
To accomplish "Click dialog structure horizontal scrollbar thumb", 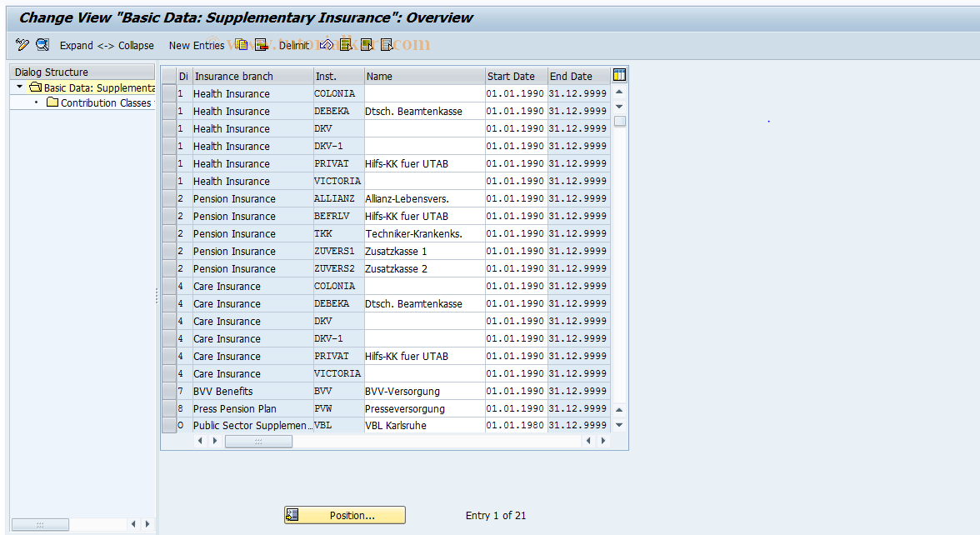I will point(40,523).
